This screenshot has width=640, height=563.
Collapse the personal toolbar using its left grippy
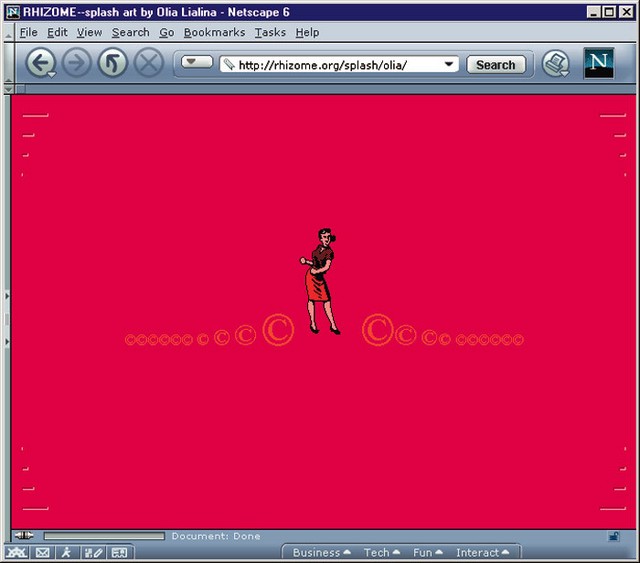coord(9,89)
